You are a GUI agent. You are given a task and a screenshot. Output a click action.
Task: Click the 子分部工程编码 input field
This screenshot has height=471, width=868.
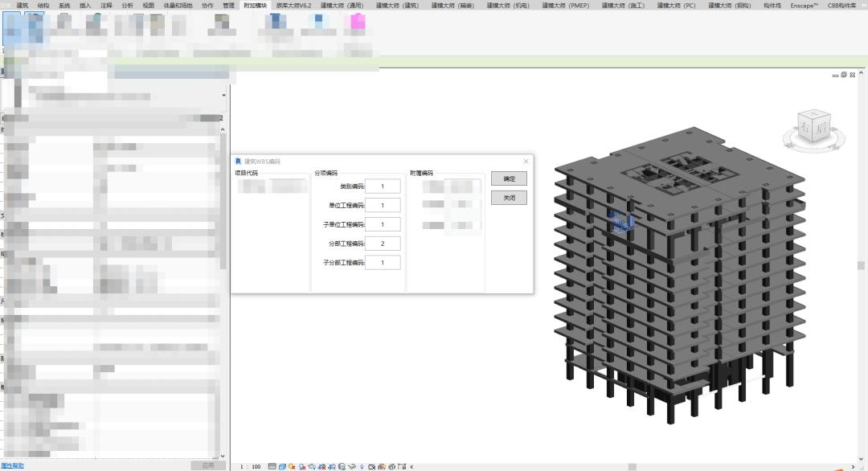click(383, 262)
